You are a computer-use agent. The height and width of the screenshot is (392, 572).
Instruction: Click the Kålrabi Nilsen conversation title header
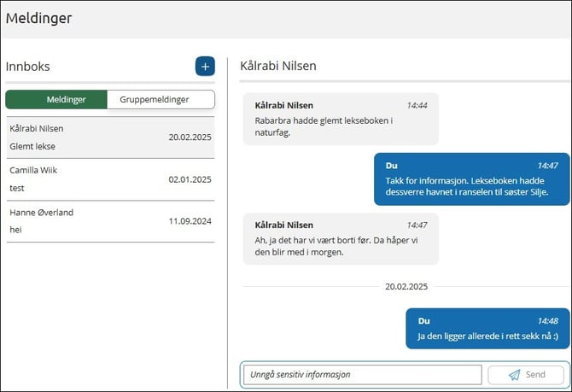(279, 66)
